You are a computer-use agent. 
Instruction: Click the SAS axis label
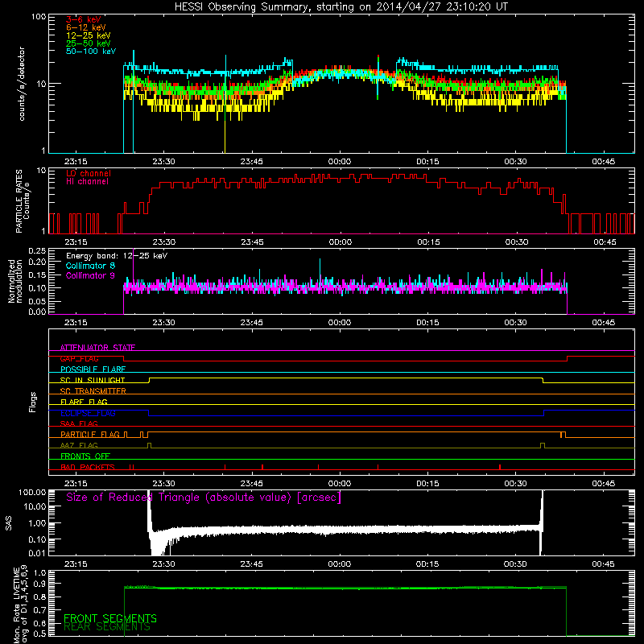point(9,523)
